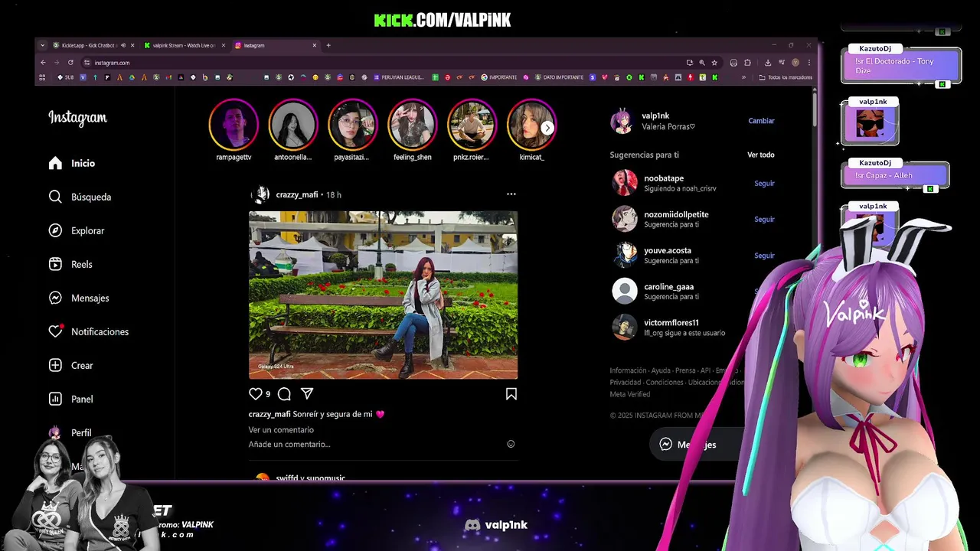The width and height of the screenshot is (980, 551).
Task: Open browser downloads icon
Action: pos(769,63)
